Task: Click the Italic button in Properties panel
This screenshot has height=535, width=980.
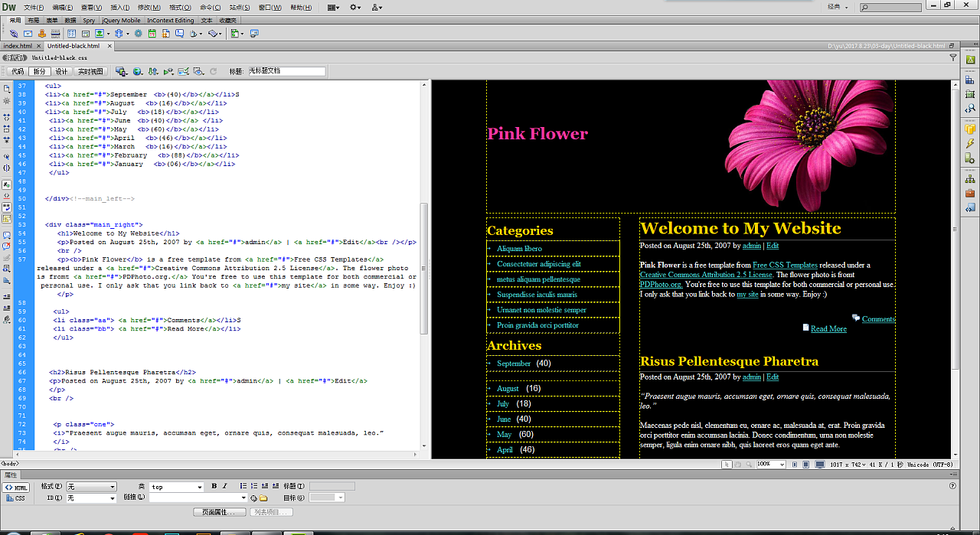Action: tap(225, 486)
